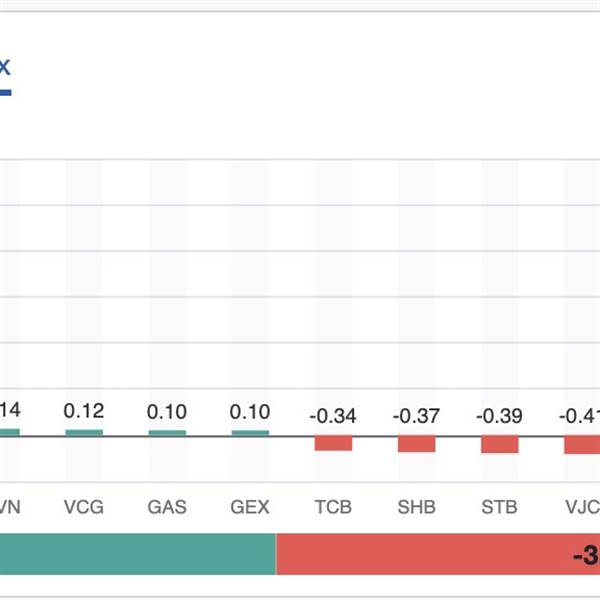The width and height of the screenshot is (600, 600).
Task: Click the SHB ticker axis label
Action: [416, 507]
